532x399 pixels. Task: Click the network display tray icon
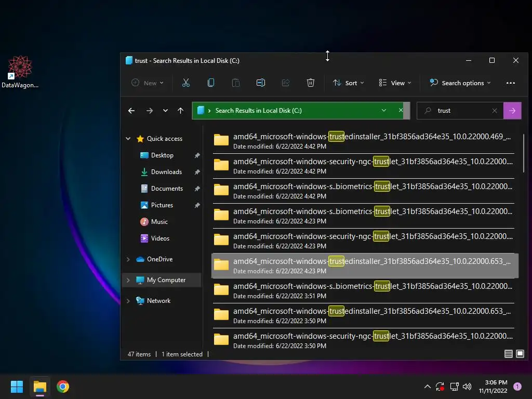pos(454,387)
